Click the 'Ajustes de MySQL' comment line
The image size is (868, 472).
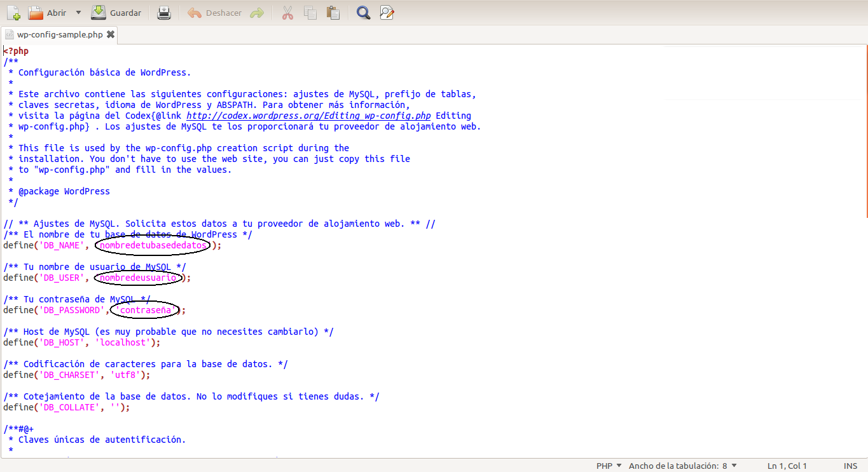[219, 224]
